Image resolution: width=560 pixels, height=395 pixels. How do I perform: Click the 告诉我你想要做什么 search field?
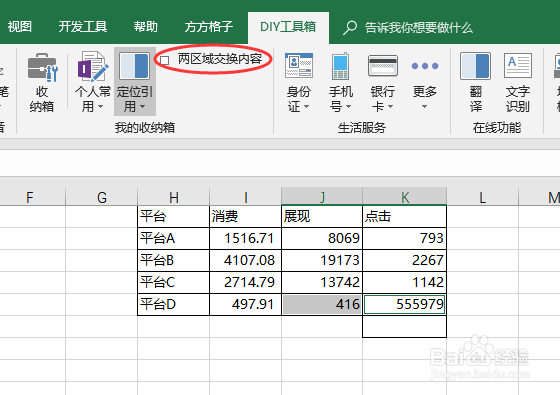click(x=419, y=28)
